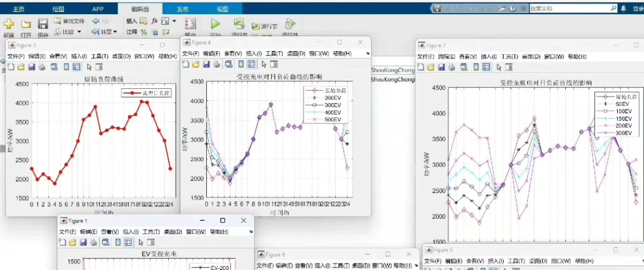Click Print Figure icon in Figure 7 toolbar
This screenshot has width=644, height=270.
pyautogui.click(x=451, y=67)
